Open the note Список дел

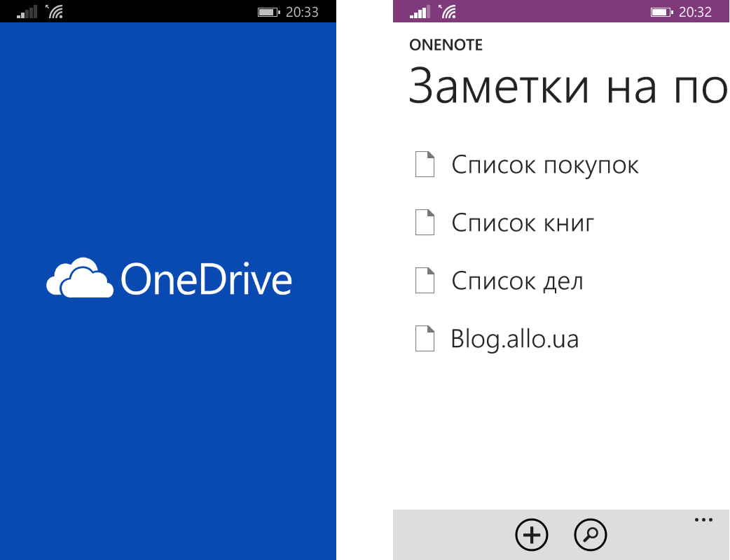click(x=517, y=281)
